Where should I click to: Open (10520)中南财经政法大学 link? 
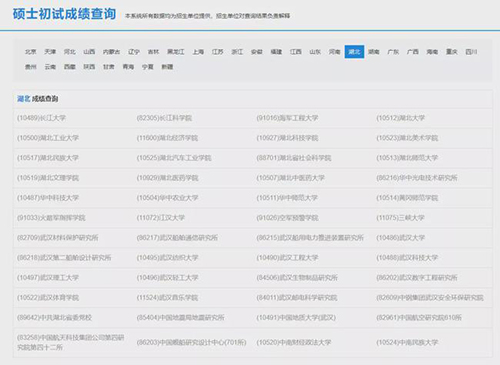tap(294, 343)
